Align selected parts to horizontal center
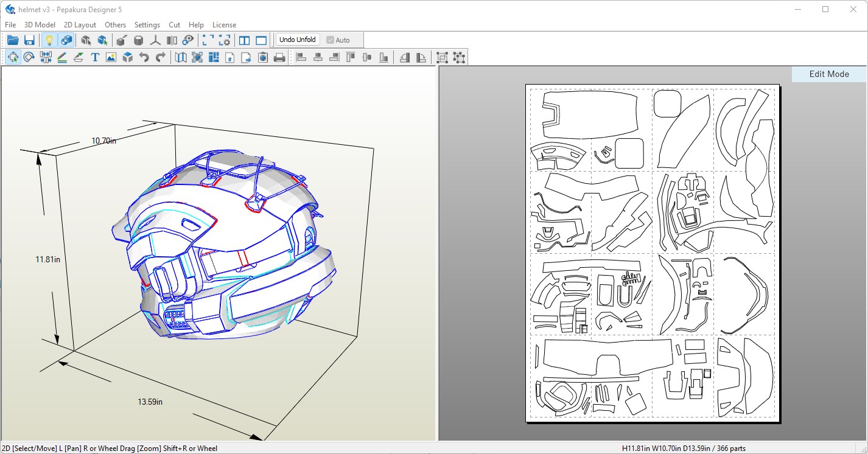 tap(318, 57)
